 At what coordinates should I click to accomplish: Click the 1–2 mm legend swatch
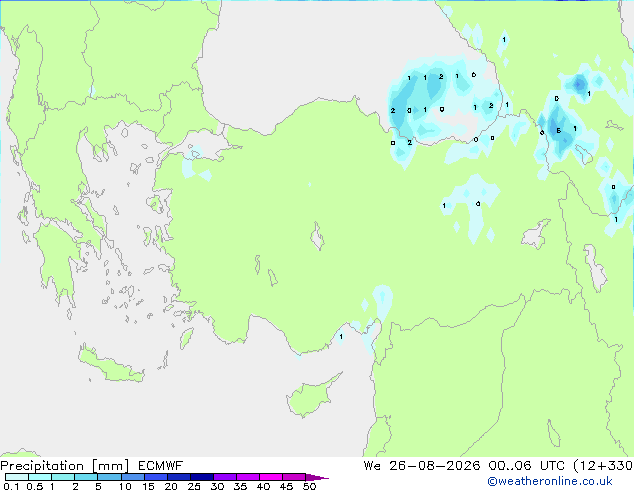click(63, 477)
